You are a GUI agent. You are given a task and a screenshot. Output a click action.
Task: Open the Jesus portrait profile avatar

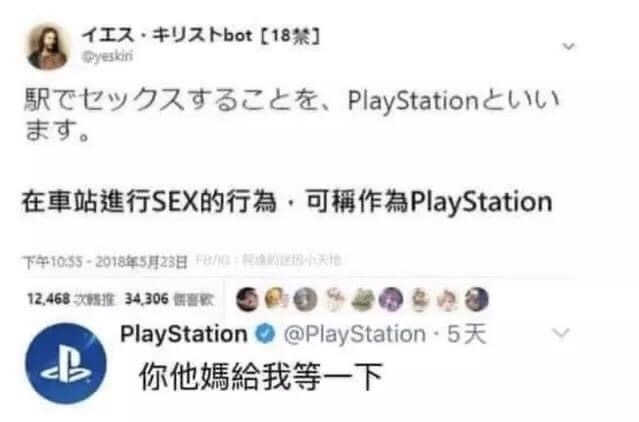click(x=47, y=47)
